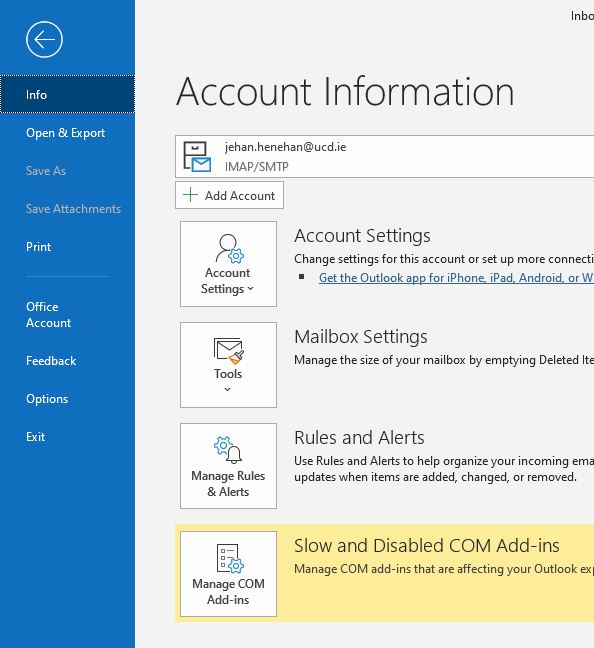
Task: Expand the Account Settings dropdown chevron
Action: pyautogui.click(x=250, y=289)
